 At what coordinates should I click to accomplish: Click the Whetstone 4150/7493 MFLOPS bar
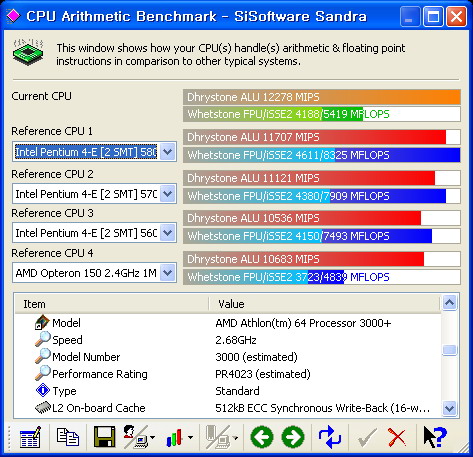[322, 236]
